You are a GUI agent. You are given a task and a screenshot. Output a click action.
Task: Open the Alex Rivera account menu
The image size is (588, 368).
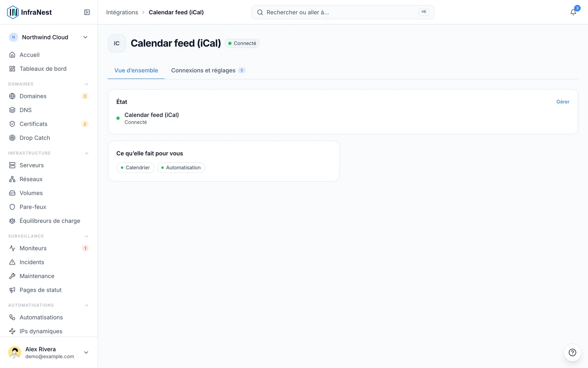(x=49, y=352)
